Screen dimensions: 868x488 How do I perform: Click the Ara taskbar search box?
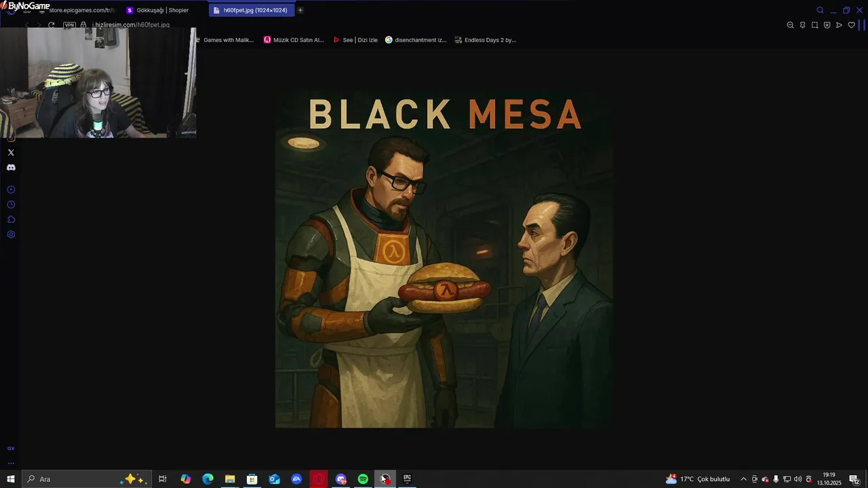coord(86,479)
